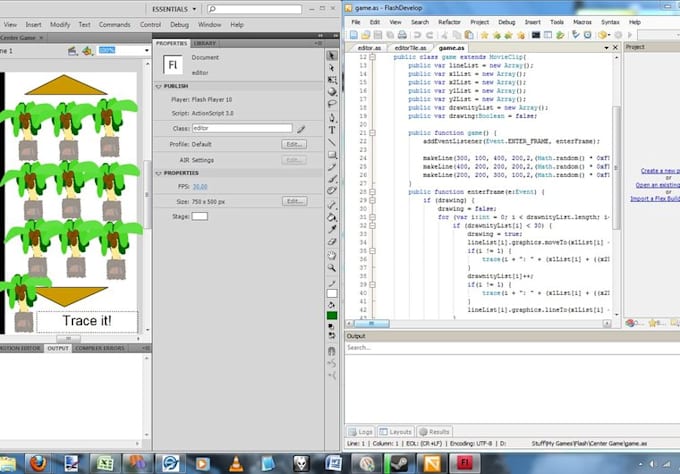680x474 pixels.
Task: Select the Subselection tool in Flash
Action: tap(332, 68)
